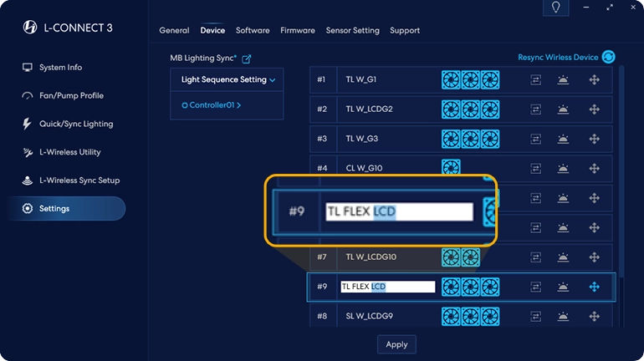Click the MB Lighting Sync label
Viewport: 644px width, 361px height.
click(203, 58)
